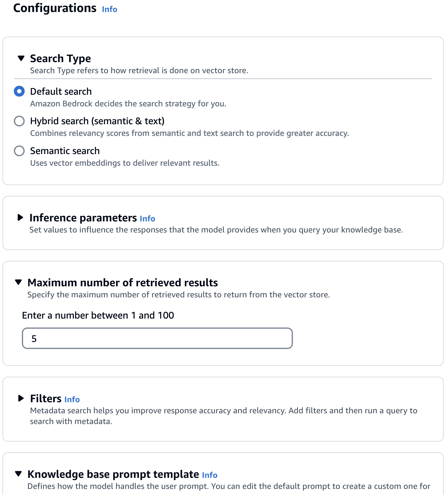448x500 pixels.
Task: Expand the Filters section arrow
Action: tap(21, 399)
